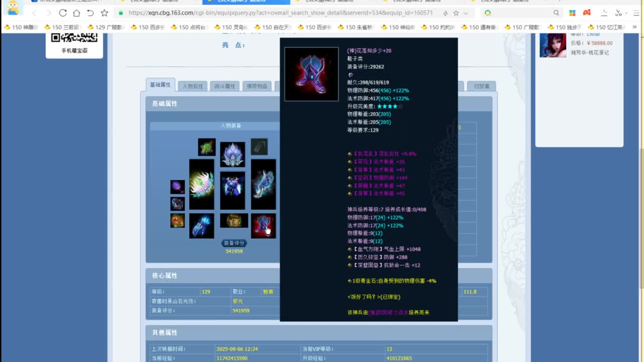Select the small icon below the purple orb
This screenshot has height=362, width=644.
pos(177,204)
